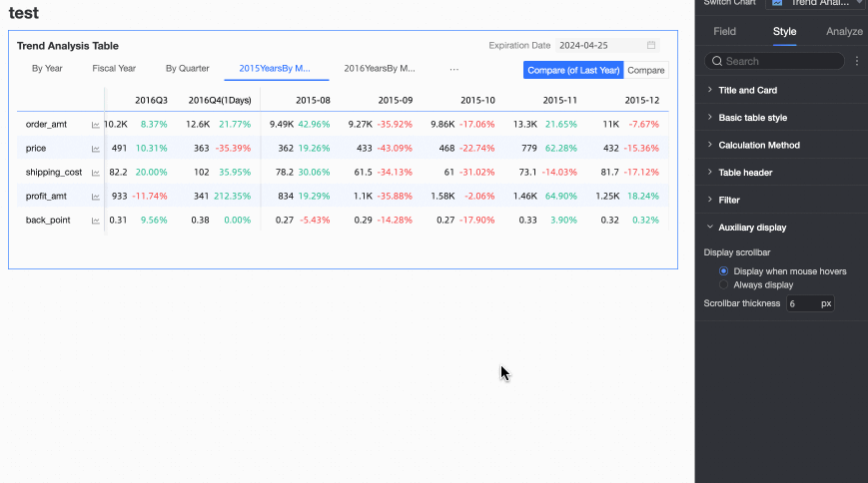Click the shipping_cost row label

54,172
